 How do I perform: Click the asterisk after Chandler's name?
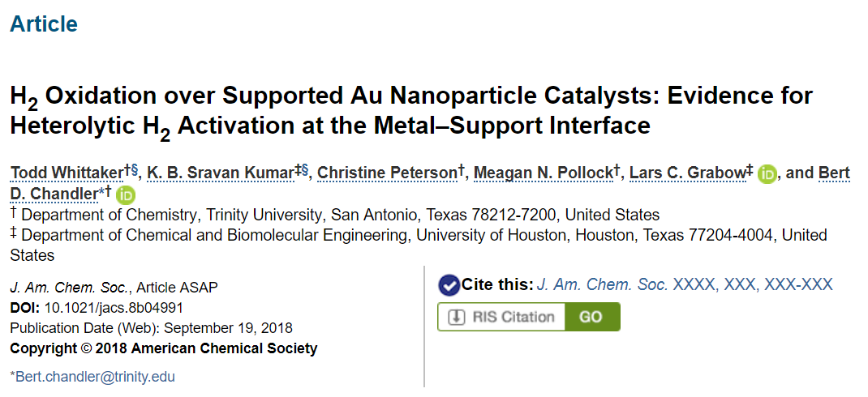[x=102, y=191]
